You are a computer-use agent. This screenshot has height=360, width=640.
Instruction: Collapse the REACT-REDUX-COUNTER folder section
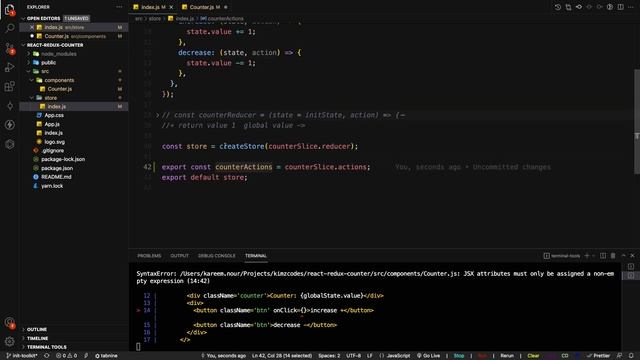click(x=55, y=45)
